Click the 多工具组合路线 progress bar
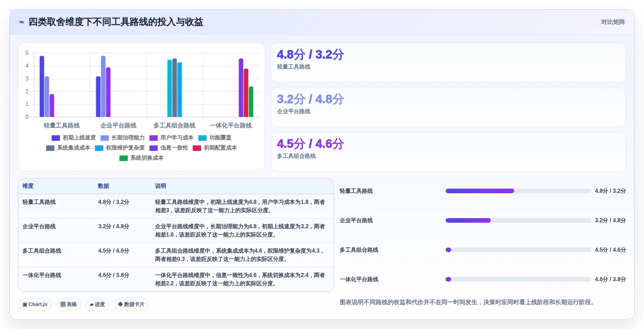644x329 pixels. (518, 250)
